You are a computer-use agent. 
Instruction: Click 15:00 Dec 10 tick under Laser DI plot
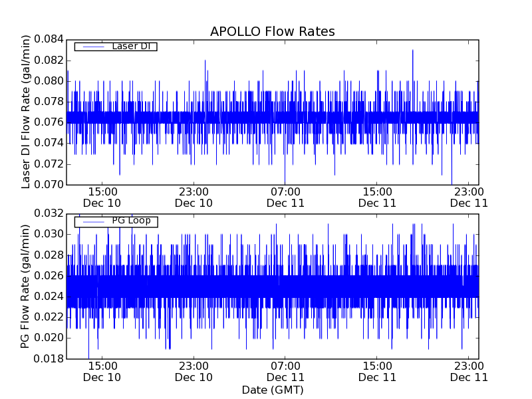point(102,198)
